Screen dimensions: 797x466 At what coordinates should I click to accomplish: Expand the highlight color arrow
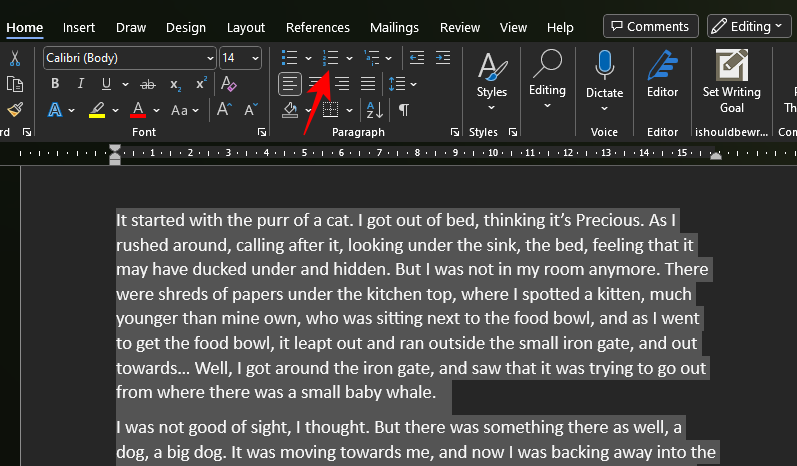115,110
